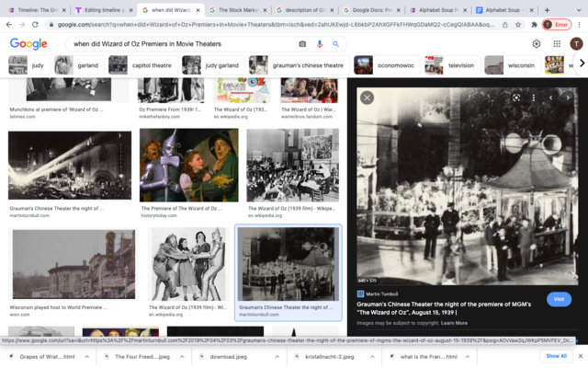This screenshot has height=368, width=588.
Task: Search by image with the camera icon
Action: click(302, 44)
